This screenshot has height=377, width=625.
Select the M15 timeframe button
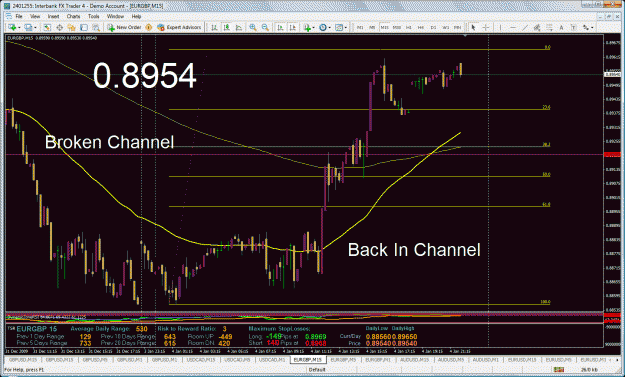click(x=384, y=27)
